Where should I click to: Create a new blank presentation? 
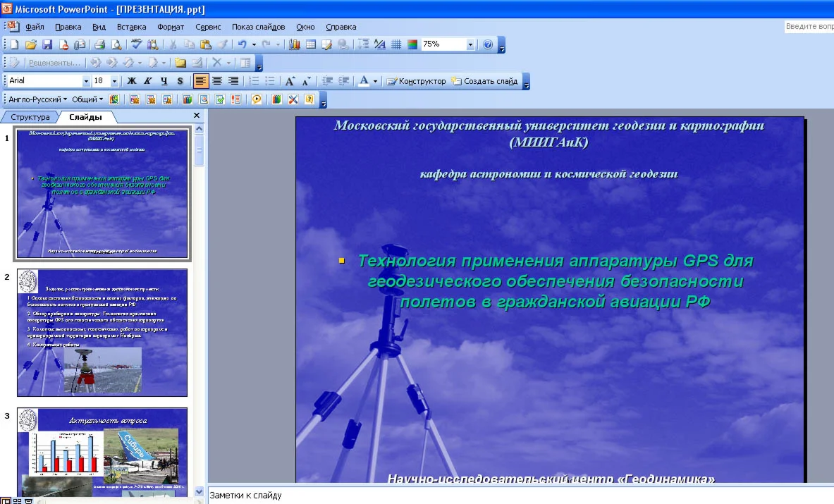[x=15, y=44]
